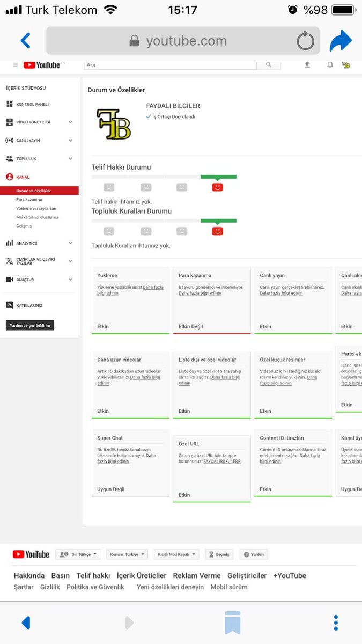Tap the bottom browser back triangle
362x644 pixels.
(x=26, y=623)
